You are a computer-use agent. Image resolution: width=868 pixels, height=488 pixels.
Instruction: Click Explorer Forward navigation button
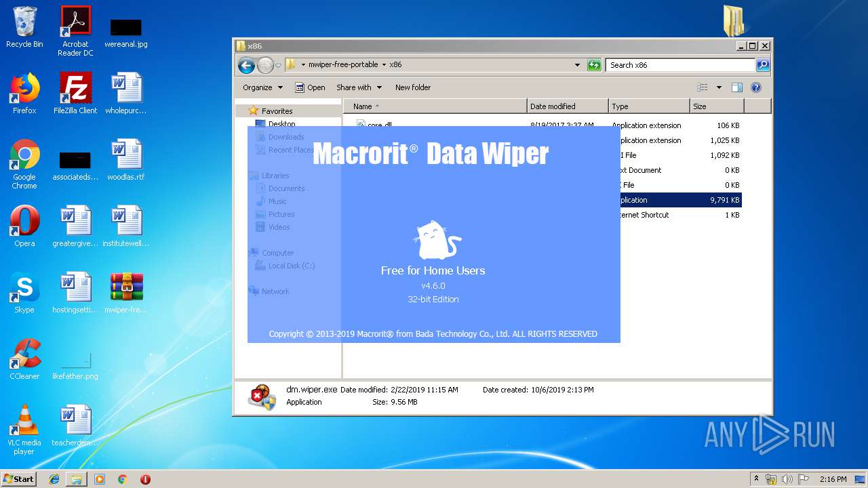tap(265, 65)
